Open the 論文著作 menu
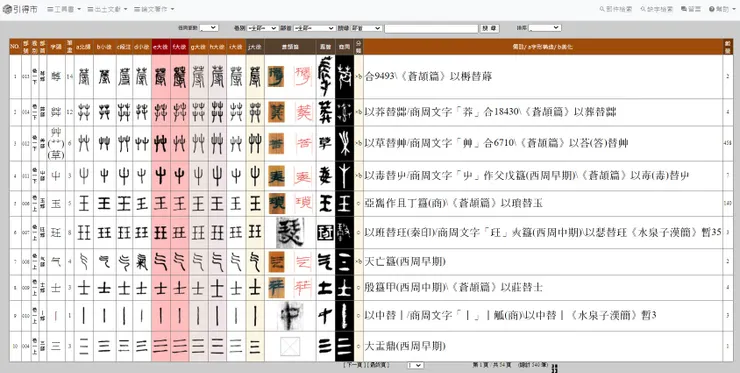The height and width of the screenshot is (373, 740). pyautogui.click(x=154, y=9)
